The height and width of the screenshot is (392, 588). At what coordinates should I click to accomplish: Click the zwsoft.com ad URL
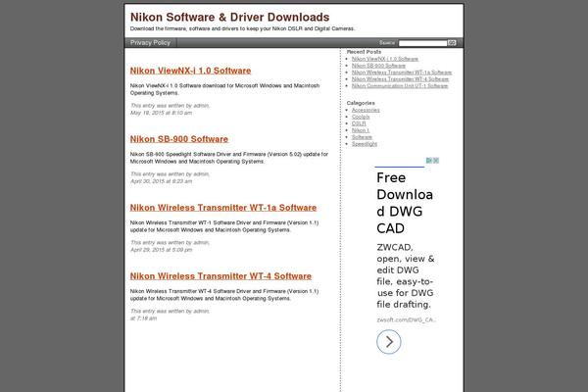pos(406,319)
